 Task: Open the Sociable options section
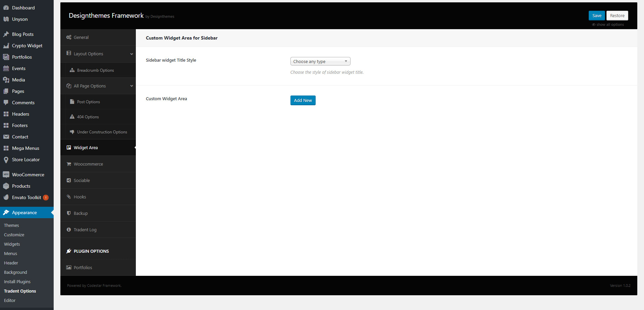pos(82,180)
